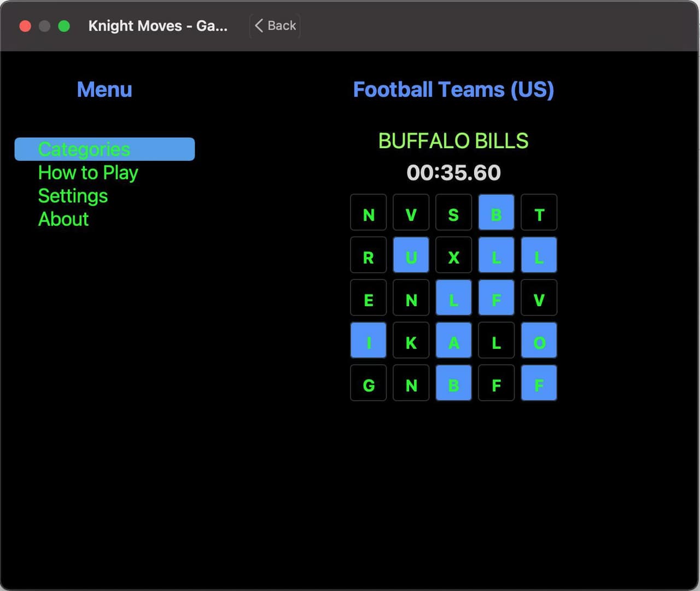
Task: Close the Knight Moves window
Action: [x=25, y=26]
